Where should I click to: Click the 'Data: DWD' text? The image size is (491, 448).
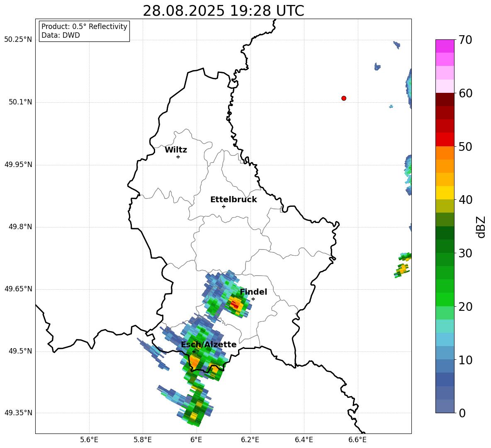point(61,35)
